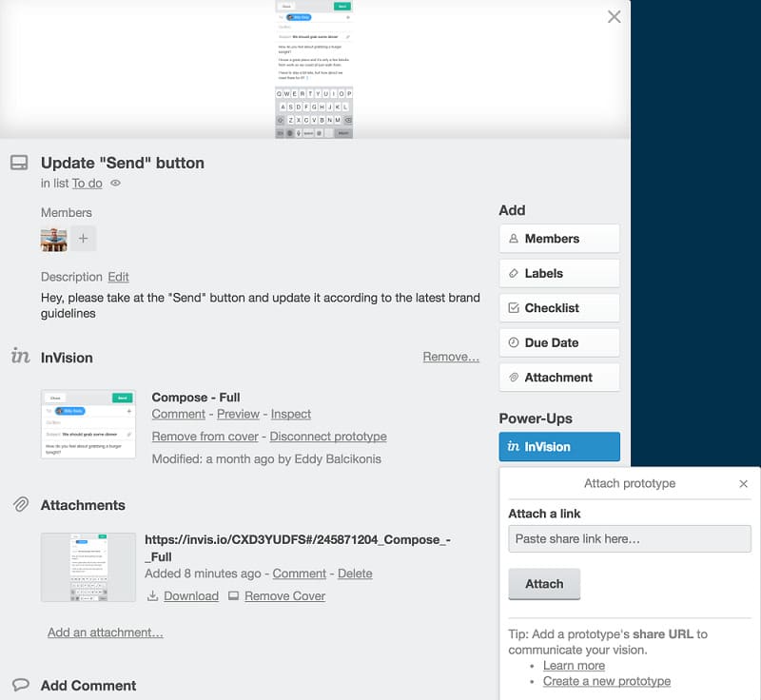Open Comment link for Compose - Full prototype
The width and height of the screenshot is (761, 700).
pyautogui.click(x=179, y=415)
